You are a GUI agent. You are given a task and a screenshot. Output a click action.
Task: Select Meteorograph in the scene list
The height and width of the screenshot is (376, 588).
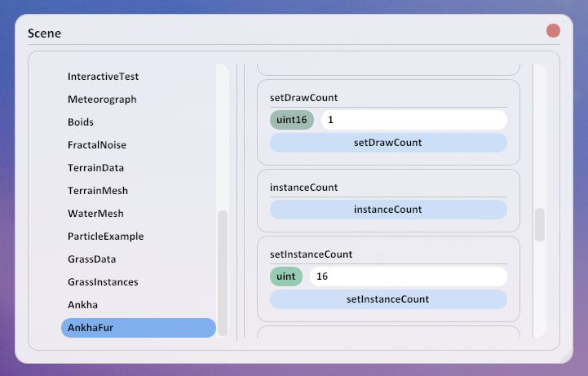coord(102,100)
